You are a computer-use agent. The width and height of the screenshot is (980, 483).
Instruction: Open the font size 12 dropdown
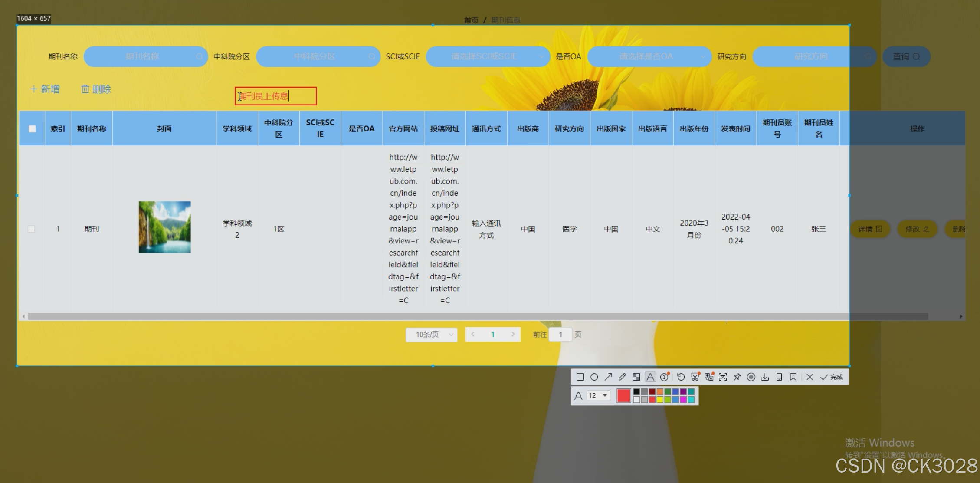coord(598,395)
